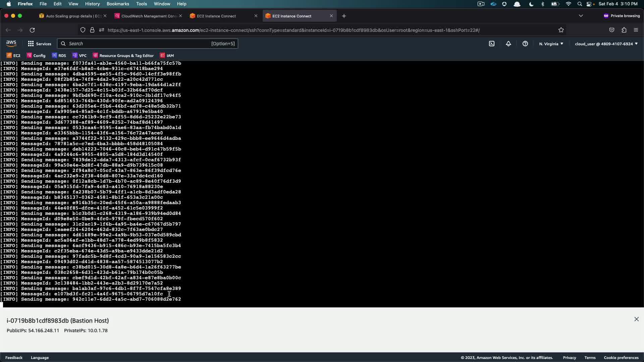Open the History menu in menu bar

[92, 4]
